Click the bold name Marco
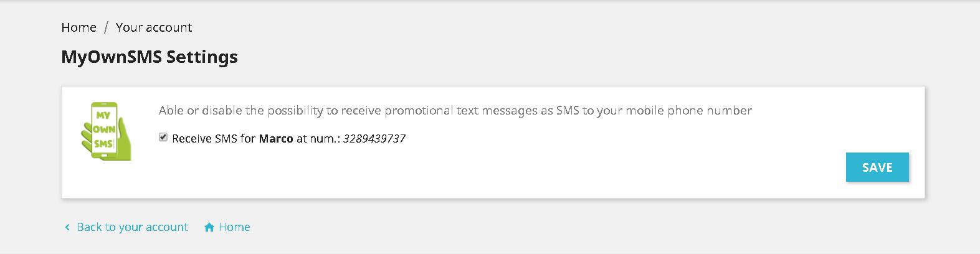The image size is (980, 254). (276, 139)
